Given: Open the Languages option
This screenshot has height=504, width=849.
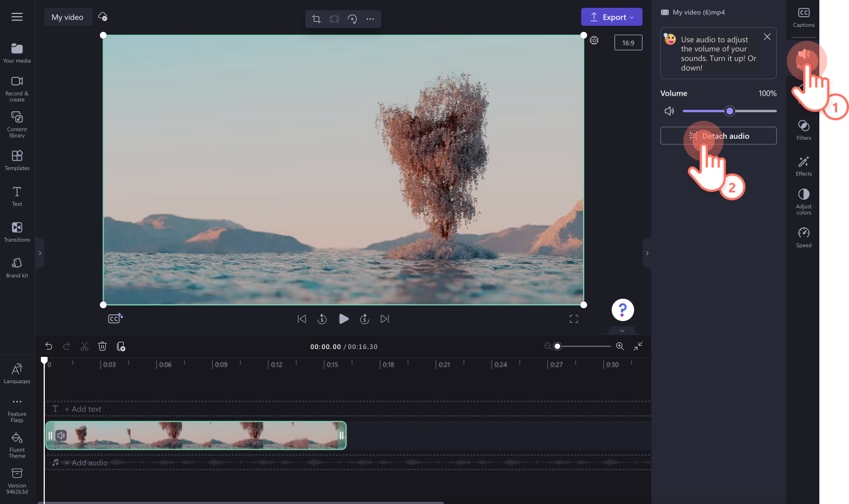Looking at the screenshot, I should [17, 374].
